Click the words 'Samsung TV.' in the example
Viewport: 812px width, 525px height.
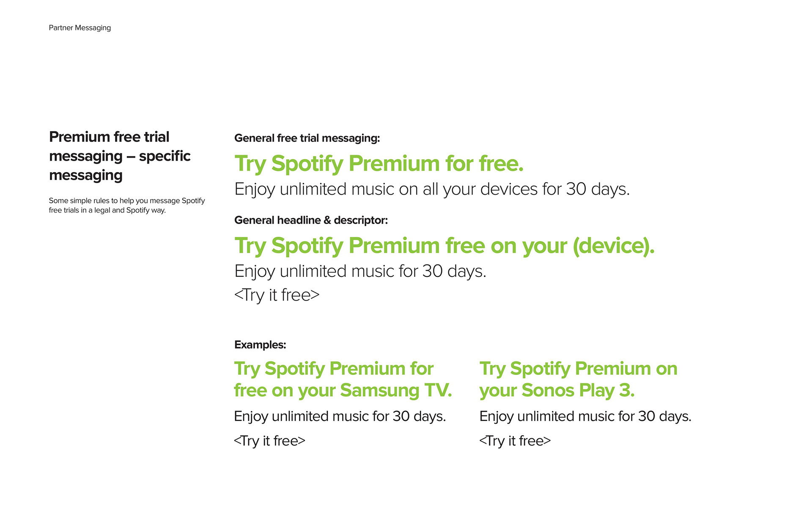tap(396, 391)
